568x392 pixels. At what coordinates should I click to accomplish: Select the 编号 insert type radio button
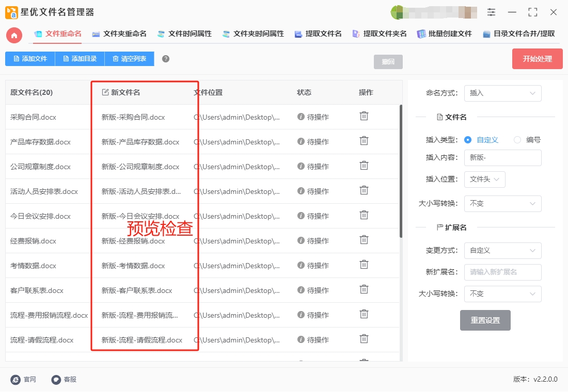pyautogui.click(x=517, y=140)
